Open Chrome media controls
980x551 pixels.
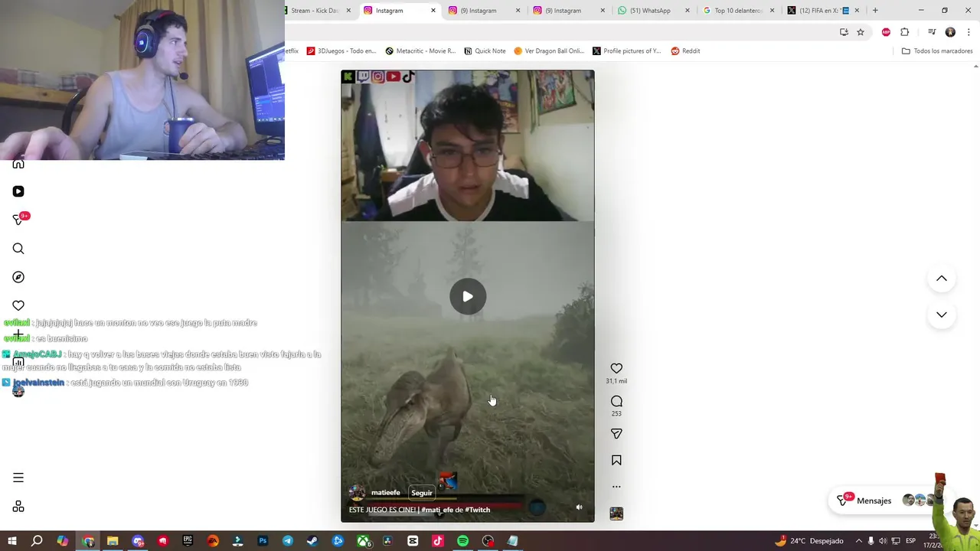coord(932,32)
